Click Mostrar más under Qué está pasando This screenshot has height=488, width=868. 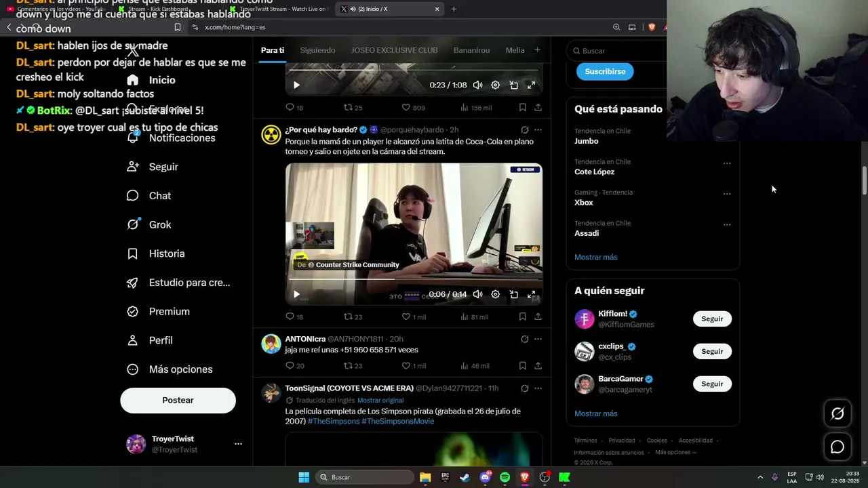[596, 258]
